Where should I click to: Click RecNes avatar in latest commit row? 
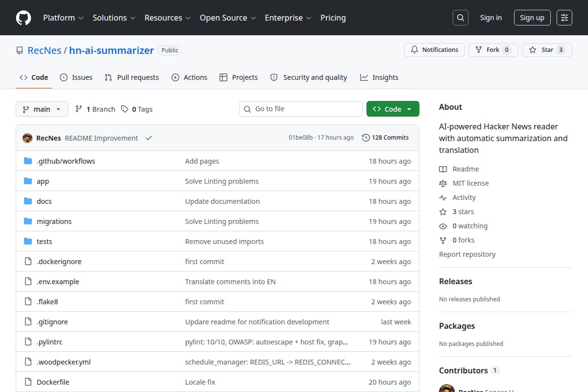tap(27, 138)
